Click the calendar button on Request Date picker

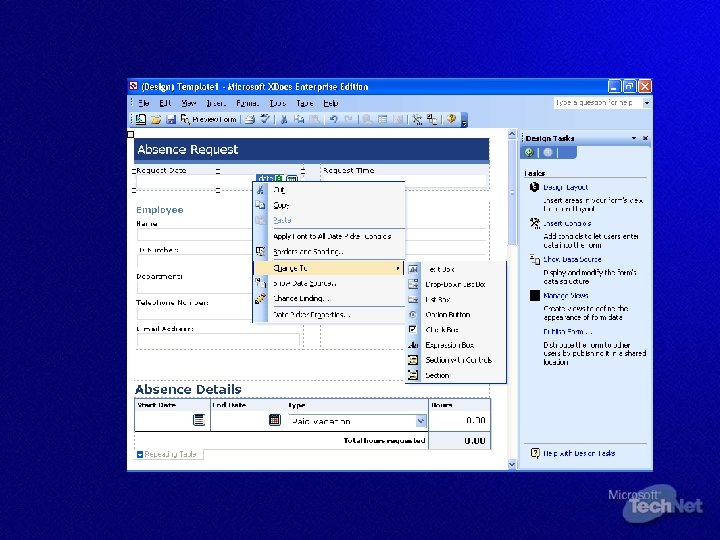[292, 179]
